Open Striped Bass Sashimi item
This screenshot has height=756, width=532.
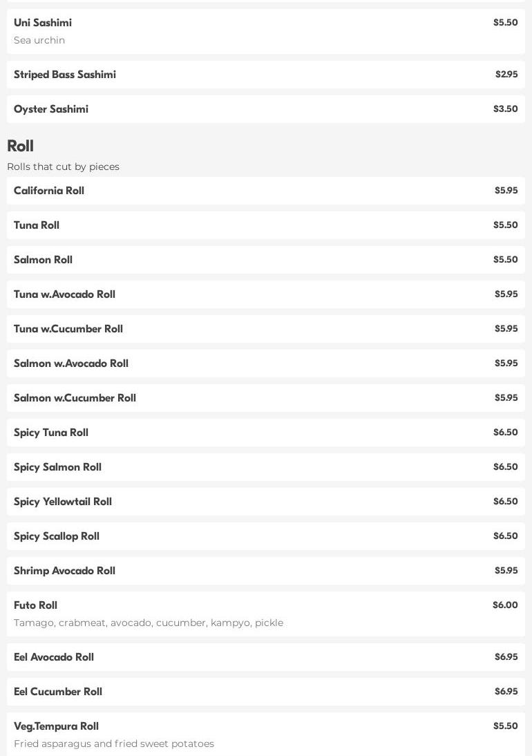click(x=265, y=75)
